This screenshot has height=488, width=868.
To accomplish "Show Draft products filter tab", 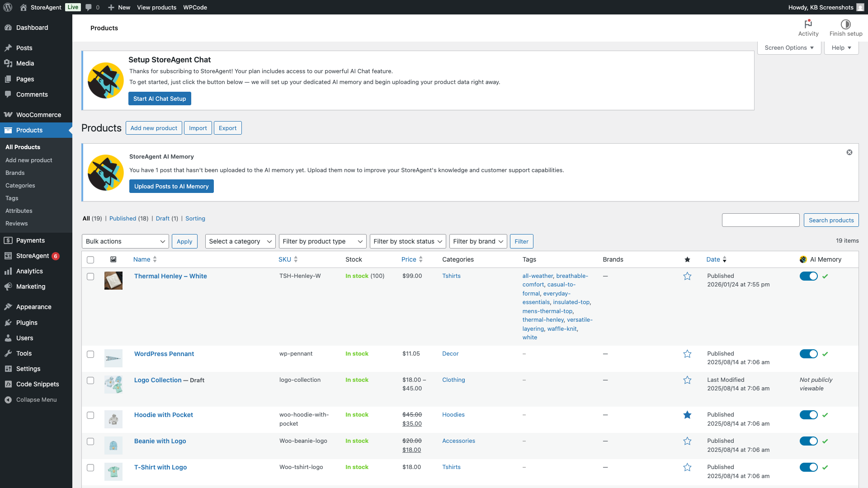I will click(x=163, y=218).
